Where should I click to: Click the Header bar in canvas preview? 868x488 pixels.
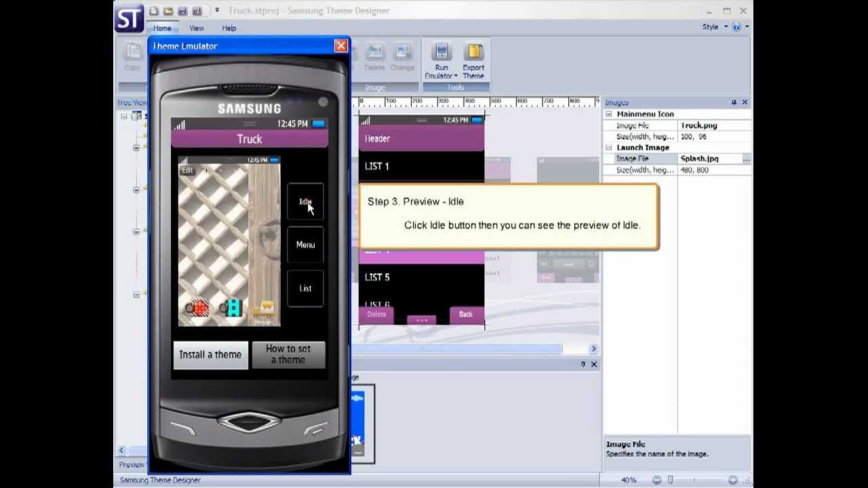(x=422, y=138)
